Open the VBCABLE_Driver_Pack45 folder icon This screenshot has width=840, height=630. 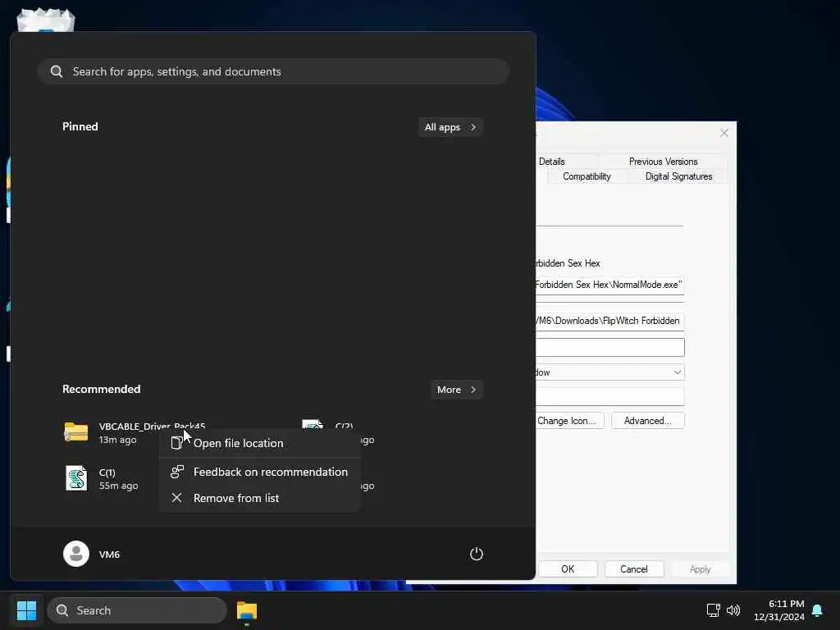pos(76,431)
